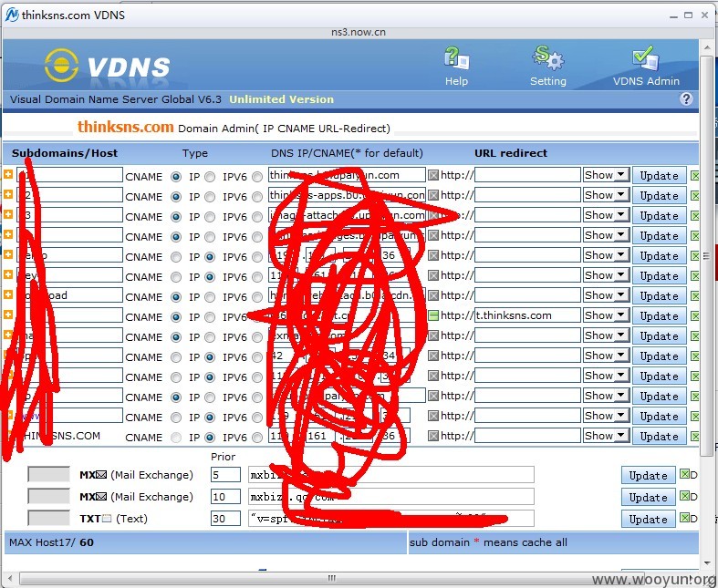Delete download row via green X icon
This screenshot has width=718, height=588.
694,296
